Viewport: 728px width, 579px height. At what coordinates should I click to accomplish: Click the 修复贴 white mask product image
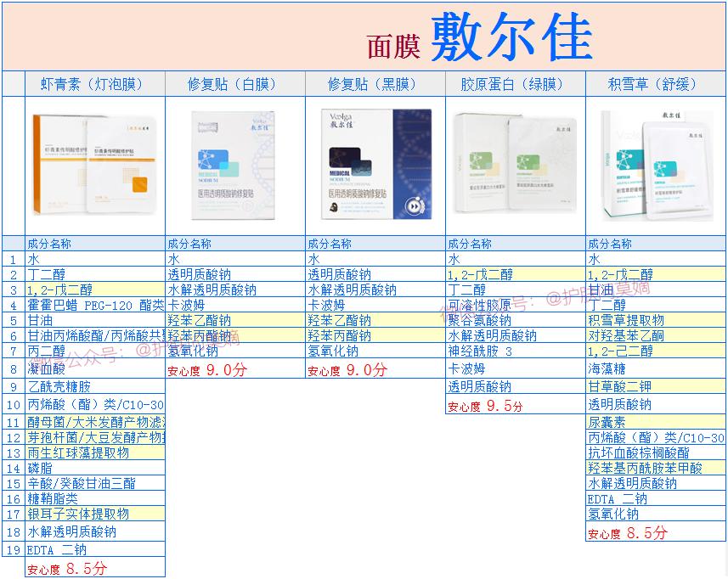click(x=234, y=166)
